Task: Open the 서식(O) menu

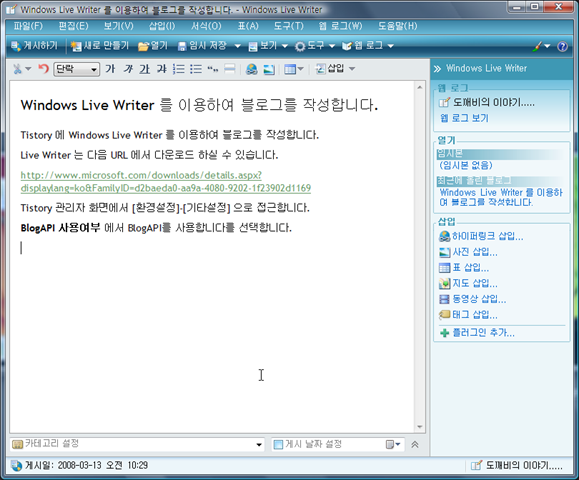Action: pos(206,26)
